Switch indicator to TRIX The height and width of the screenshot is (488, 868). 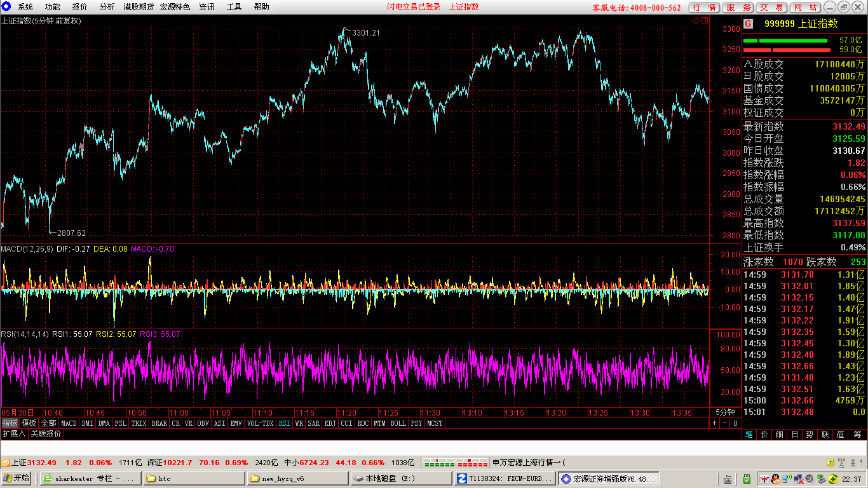[139, 423]
